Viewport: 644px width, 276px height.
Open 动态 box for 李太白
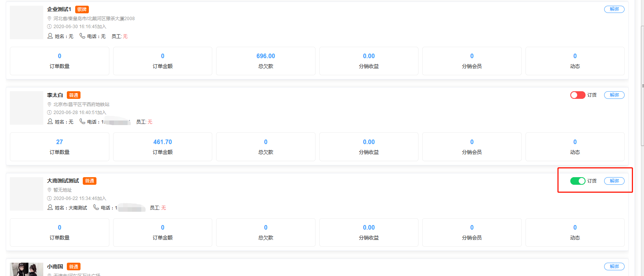coord(575,147)
